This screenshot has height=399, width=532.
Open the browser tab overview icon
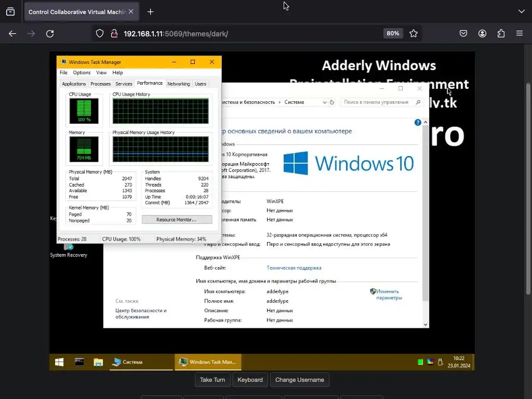pyautogui.click(x=10, y=12)
